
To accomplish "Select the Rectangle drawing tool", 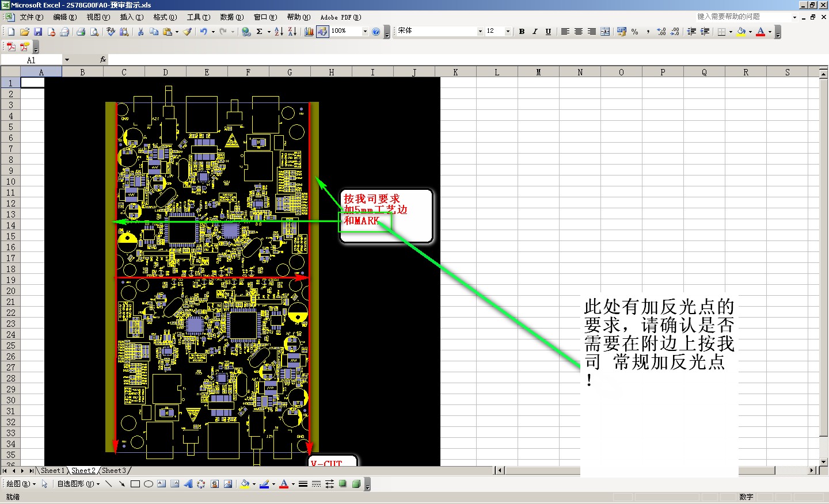I will coord(135,484).
